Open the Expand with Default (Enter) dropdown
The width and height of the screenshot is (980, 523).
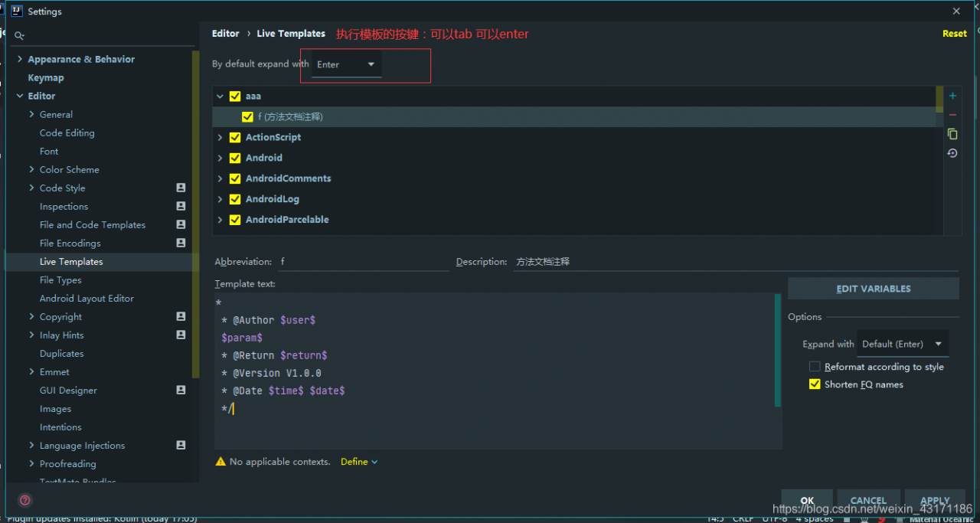pyautogui.click(x=903, y=344)
